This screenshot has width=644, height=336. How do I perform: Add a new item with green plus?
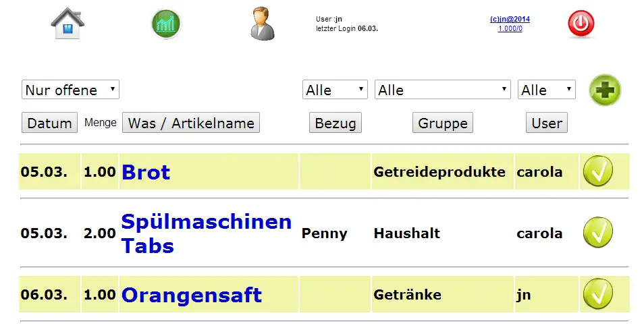pyautogui.click(x=604, y=90)
